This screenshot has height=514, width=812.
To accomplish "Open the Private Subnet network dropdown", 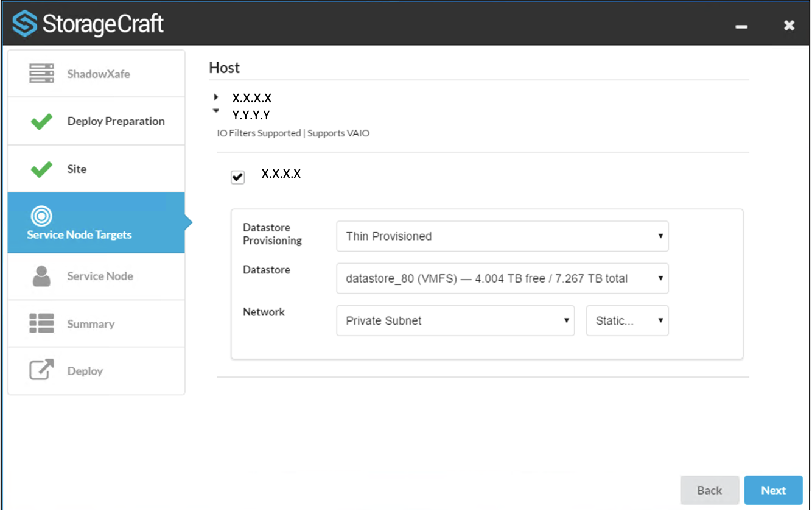I will point(455,320).
